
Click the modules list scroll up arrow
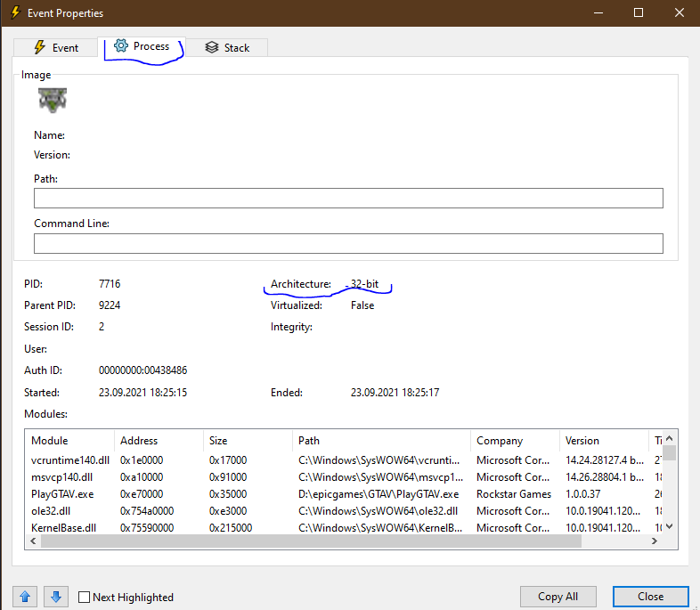pos(669,438)
